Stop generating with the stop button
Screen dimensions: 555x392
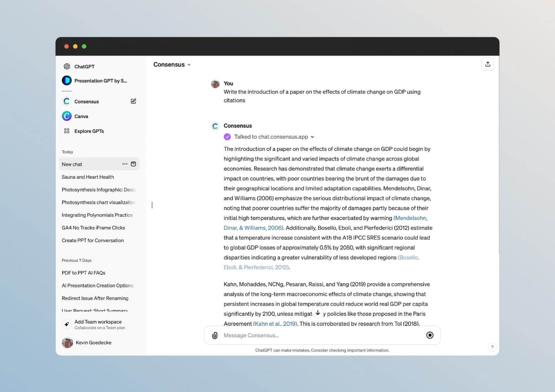click(x=430, y=335)
